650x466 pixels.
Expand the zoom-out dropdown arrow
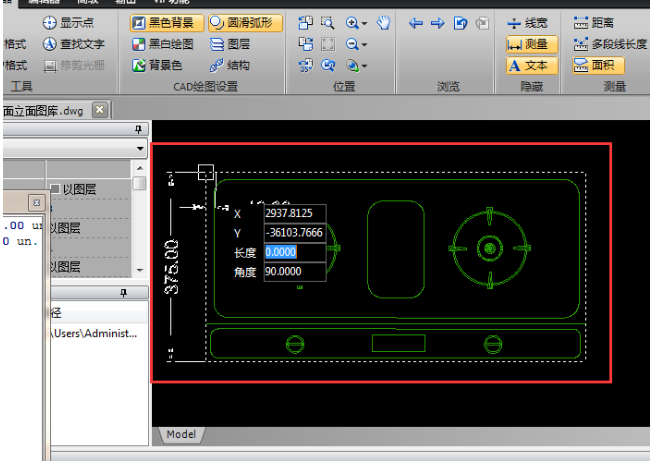tap(365, 45)
